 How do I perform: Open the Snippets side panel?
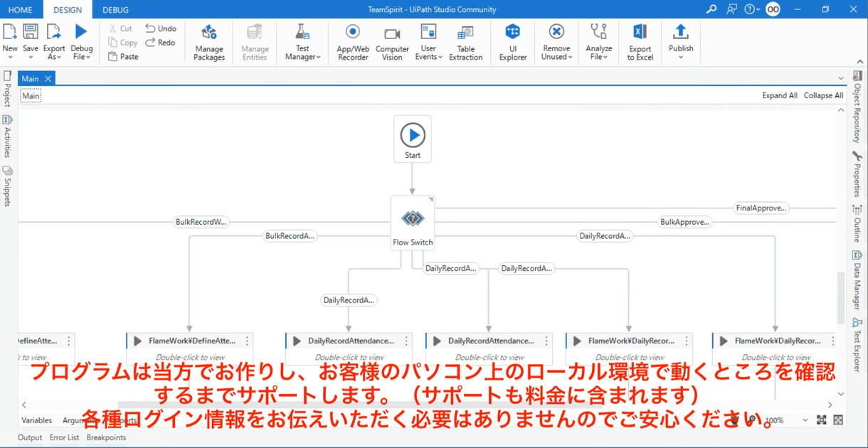[7, 186]
